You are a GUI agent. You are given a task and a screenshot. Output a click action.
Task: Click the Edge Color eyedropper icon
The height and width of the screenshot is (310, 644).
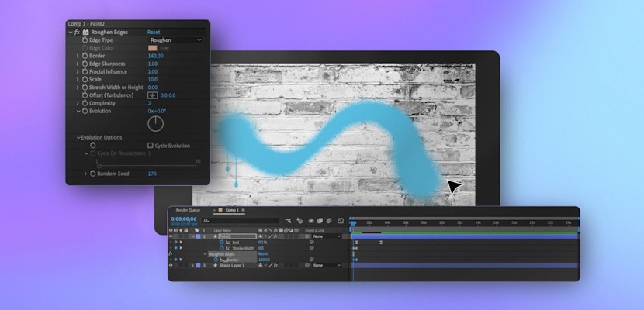coord(164,48)
